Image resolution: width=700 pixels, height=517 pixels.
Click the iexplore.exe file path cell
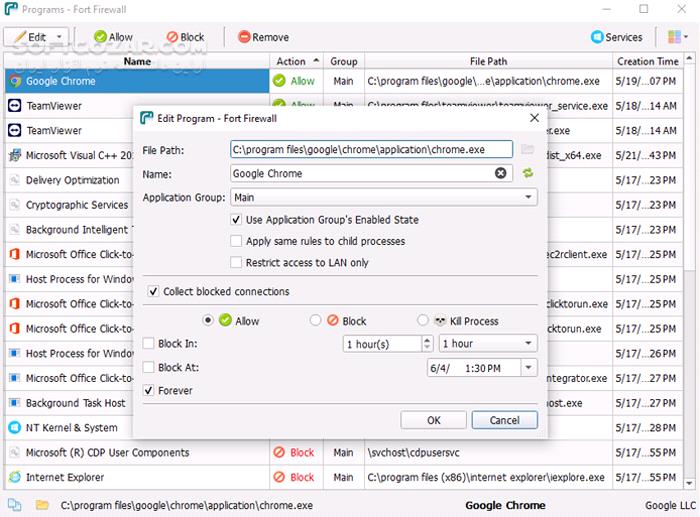(x=486, y=477)
